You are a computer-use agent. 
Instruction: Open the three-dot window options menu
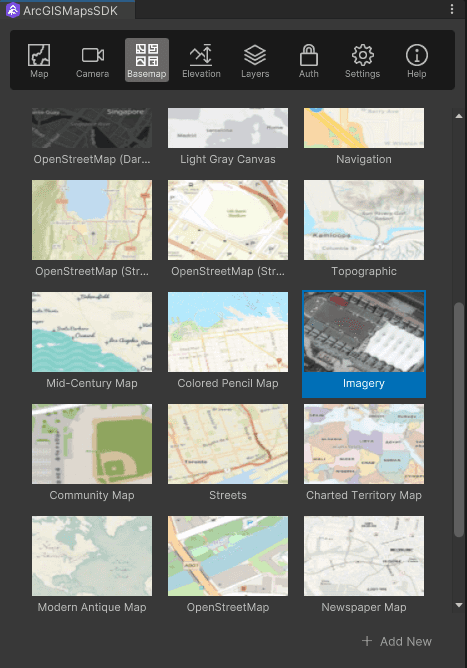tap(452, 9)
